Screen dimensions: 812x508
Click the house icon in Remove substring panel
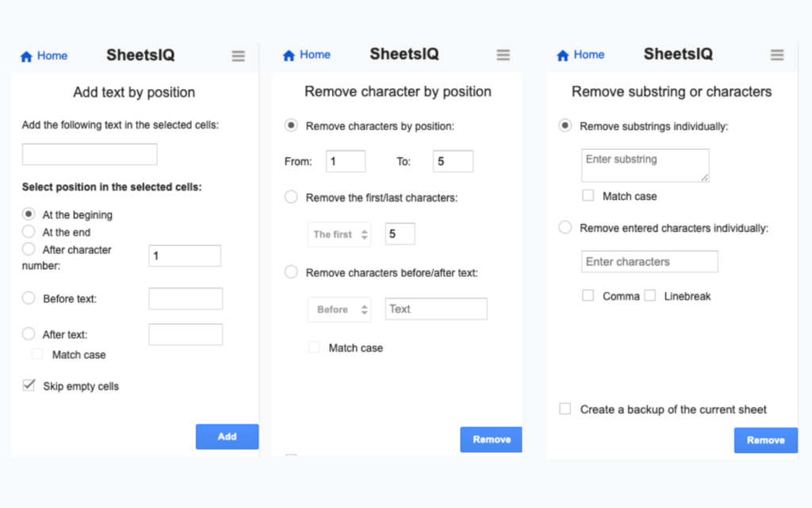[x=563, y=55]
